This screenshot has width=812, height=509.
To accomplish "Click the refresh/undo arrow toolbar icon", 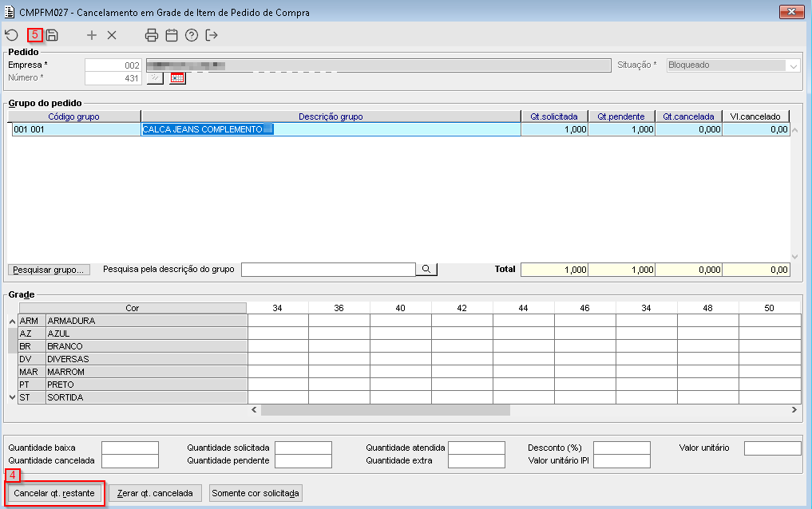I will pyautogui.click(x=11, y=35).
